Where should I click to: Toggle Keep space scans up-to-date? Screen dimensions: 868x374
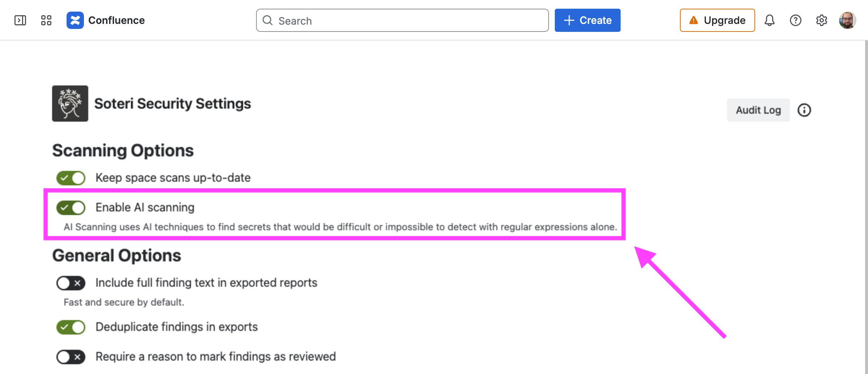pos(71,178)
